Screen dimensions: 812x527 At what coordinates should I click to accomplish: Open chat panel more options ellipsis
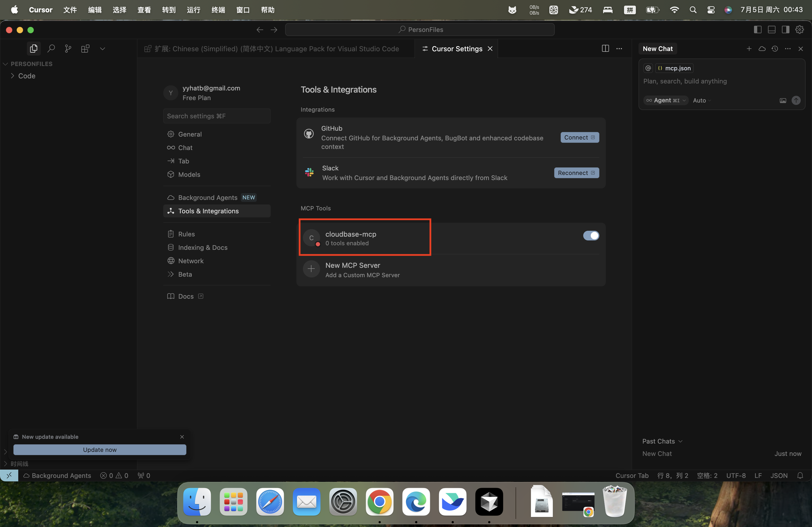click(x=788, y=49)
